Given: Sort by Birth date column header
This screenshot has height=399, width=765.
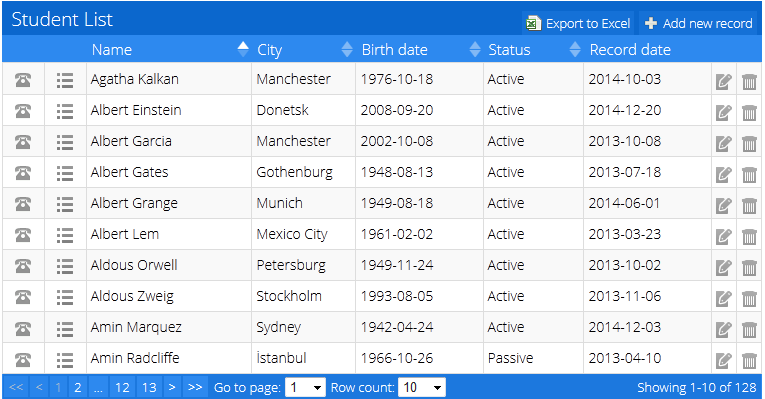Looking at the screenshot, I should pyautogui.click(x=394, y=50).
